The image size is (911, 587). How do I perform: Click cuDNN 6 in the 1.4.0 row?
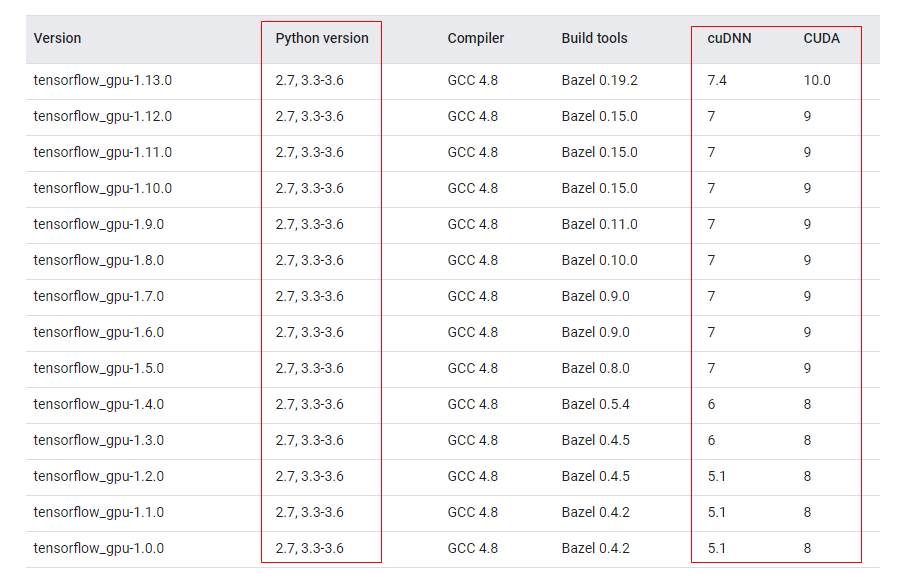pos(711,405)
